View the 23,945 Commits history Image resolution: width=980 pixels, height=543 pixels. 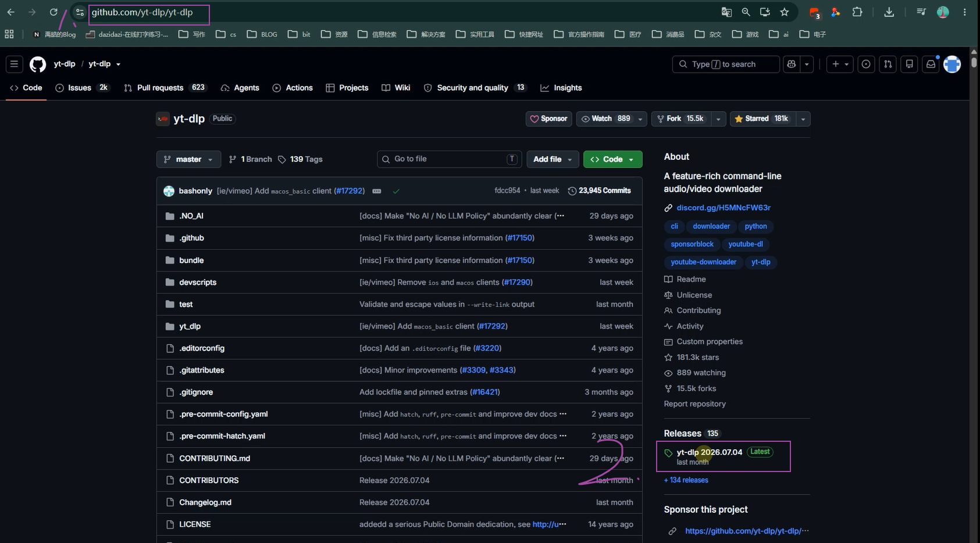coord(599,191)
